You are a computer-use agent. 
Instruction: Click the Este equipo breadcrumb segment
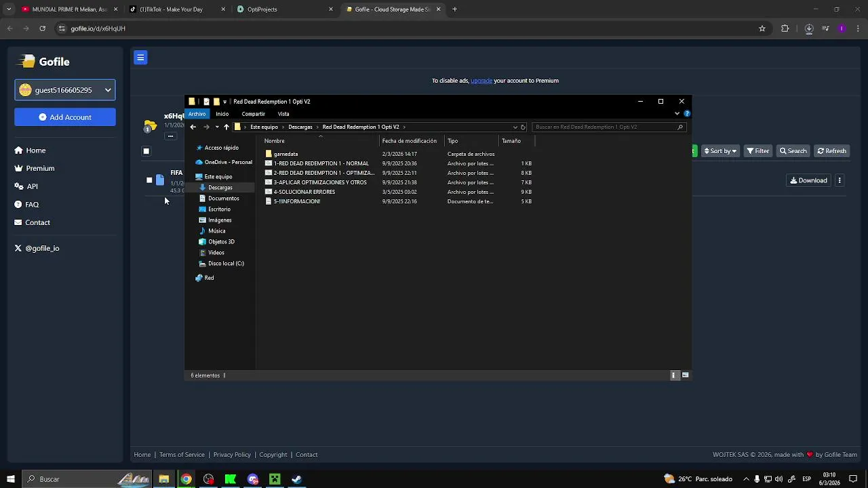click(x=264, y=127)
